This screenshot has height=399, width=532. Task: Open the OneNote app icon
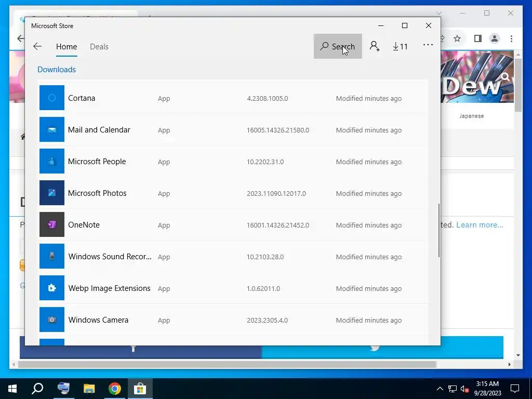pyautogui.click(x=51, y=224)
